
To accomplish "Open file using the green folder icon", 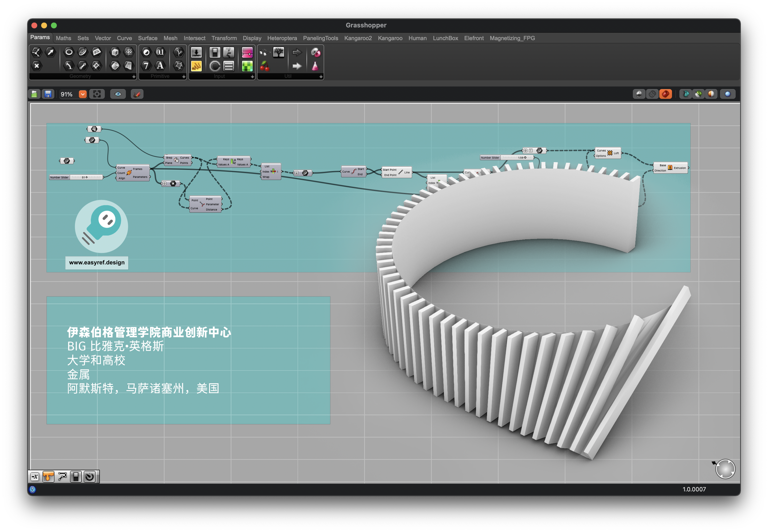I will [34, 94].
